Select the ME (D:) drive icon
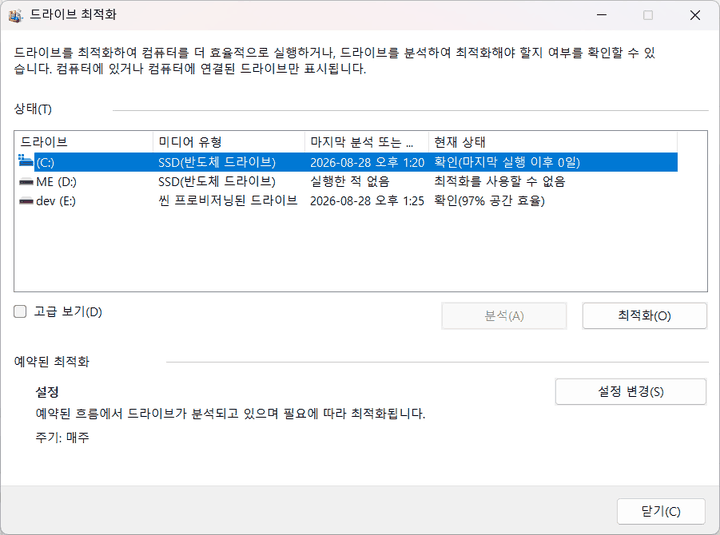 26,182
